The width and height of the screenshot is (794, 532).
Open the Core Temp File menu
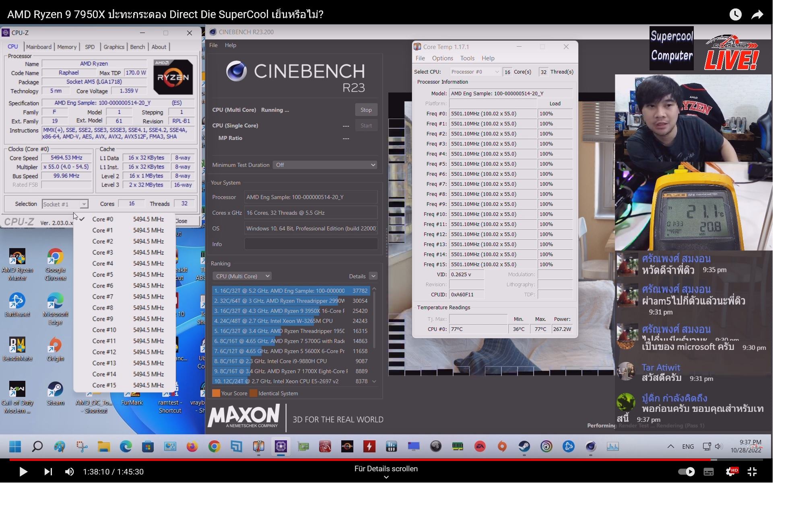point(420,58)
